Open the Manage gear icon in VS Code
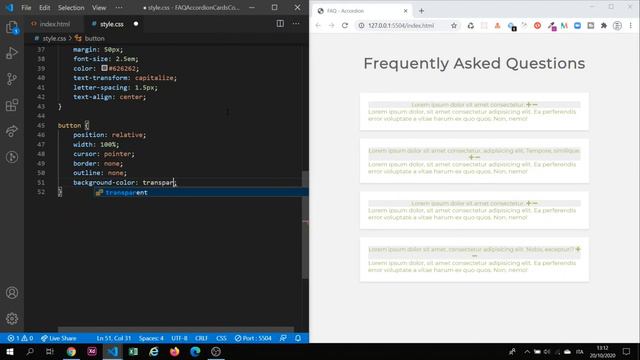The image size is (640, 360). tap(12, 318)
